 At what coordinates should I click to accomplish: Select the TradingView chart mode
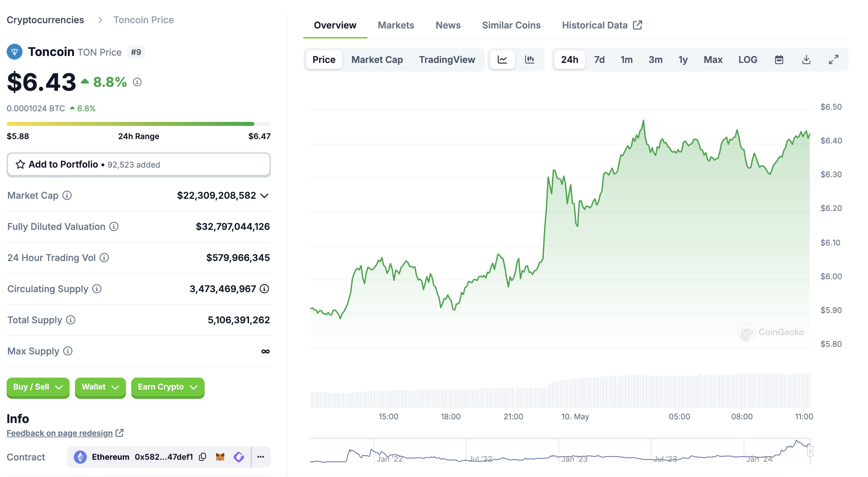coord(447,60)
